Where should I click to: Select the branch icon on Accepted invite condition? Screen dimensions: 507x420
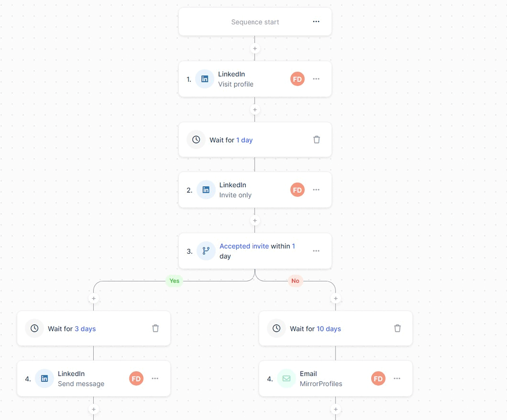point(206,251)
